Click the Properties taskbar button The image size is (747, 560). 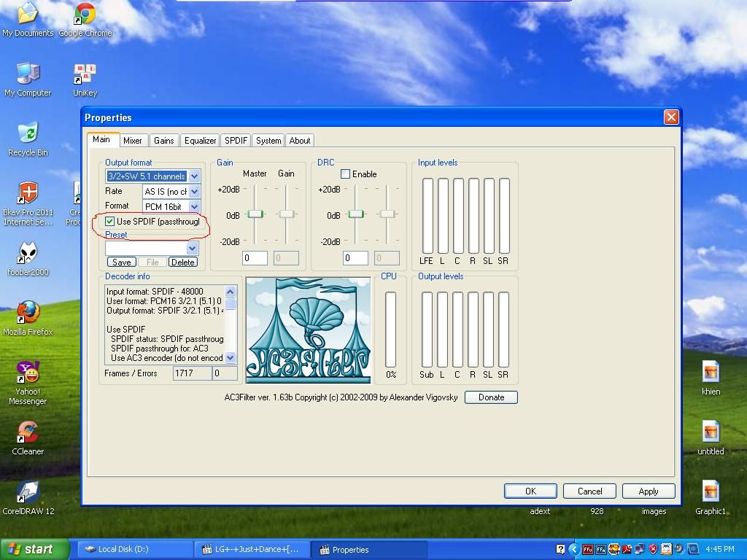click(x=368, y=550)
